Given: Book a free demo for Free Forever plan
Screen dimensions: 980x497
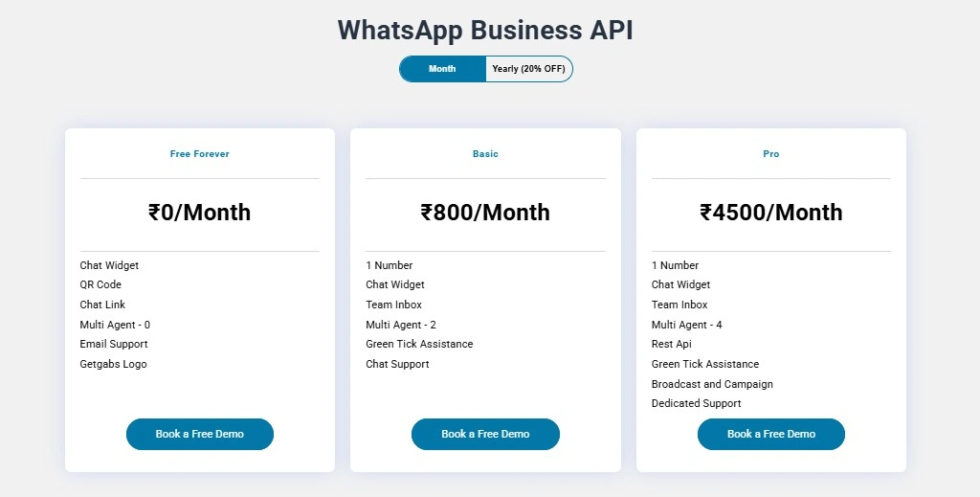Looking at the screenshot, I should click(200, 434).
